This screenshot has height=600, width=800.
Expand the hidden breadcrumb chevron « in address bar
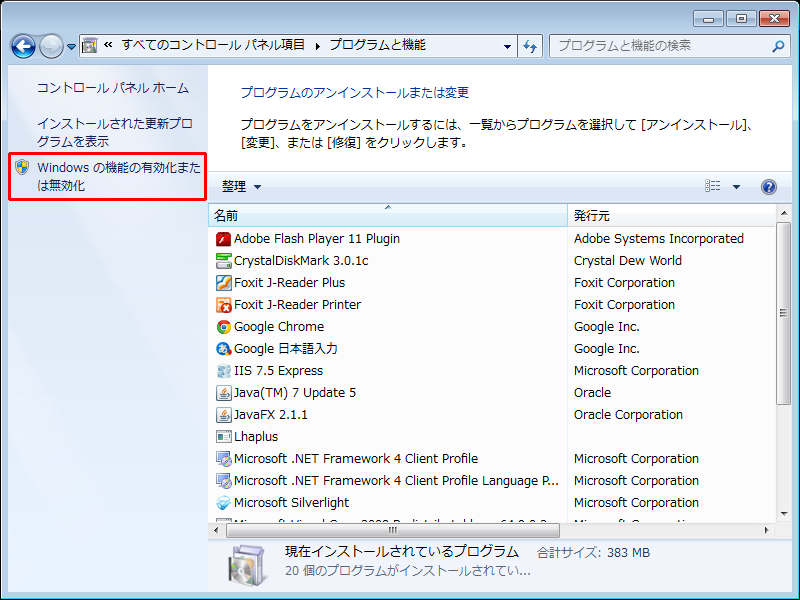click(x=108, y=45)
